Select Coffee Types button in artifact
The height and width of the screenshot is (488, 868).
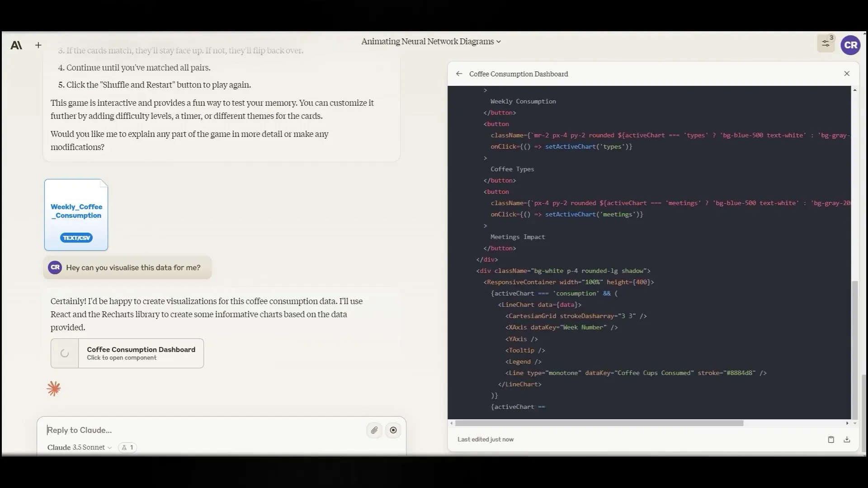coord(512,169)
